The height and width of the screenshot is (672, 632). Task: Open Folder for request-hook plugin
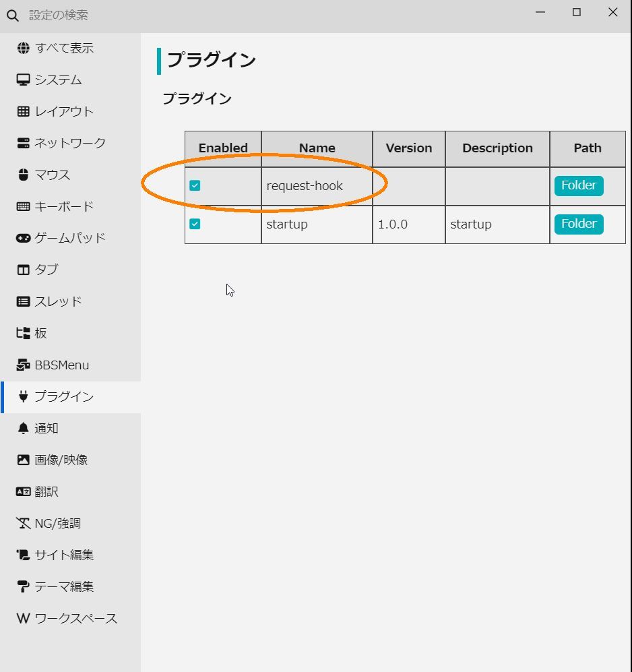[x=579, y=185]
